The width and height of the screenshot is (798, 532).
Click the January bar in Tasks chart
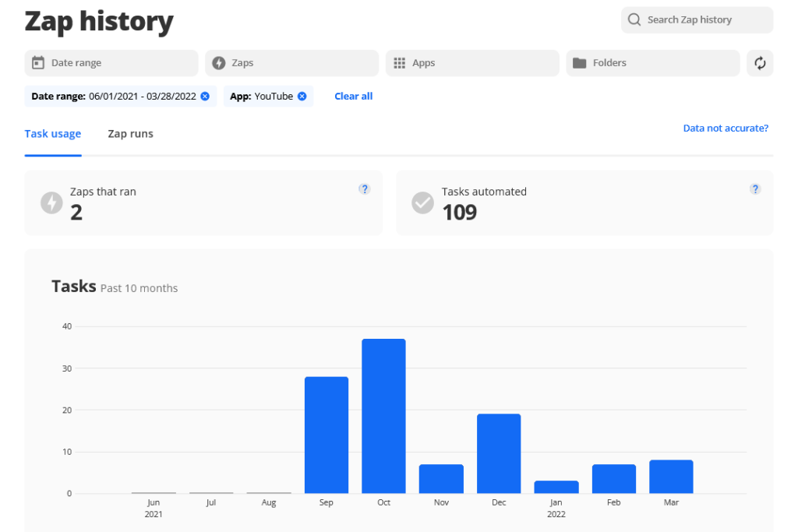click(556, 488)
